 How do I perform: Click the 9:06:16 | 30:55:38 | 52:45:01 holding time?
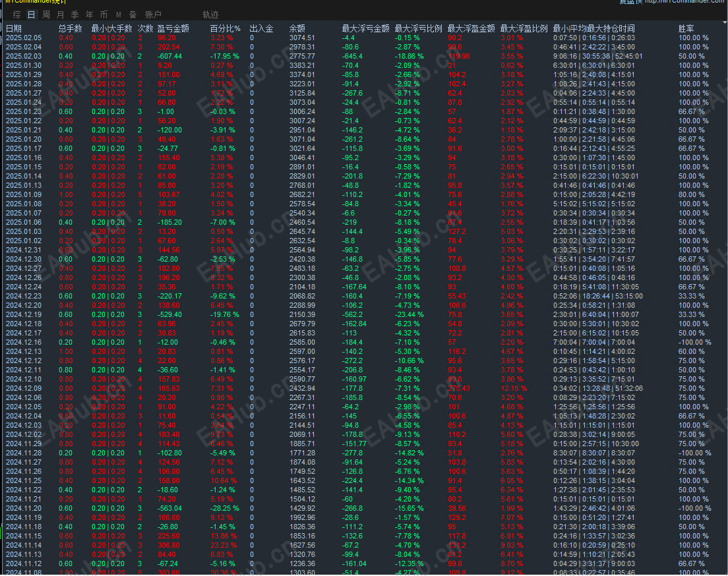pos(598,56)
